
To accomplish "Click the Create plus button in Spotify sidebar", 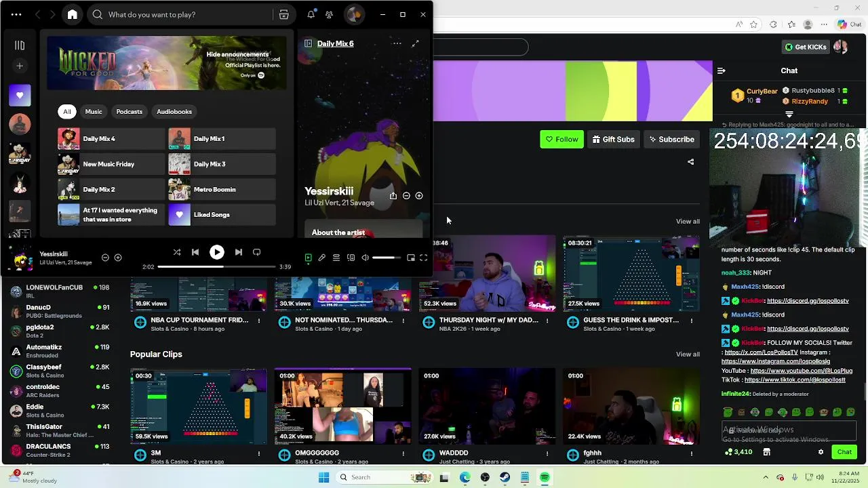I will 20,66.
